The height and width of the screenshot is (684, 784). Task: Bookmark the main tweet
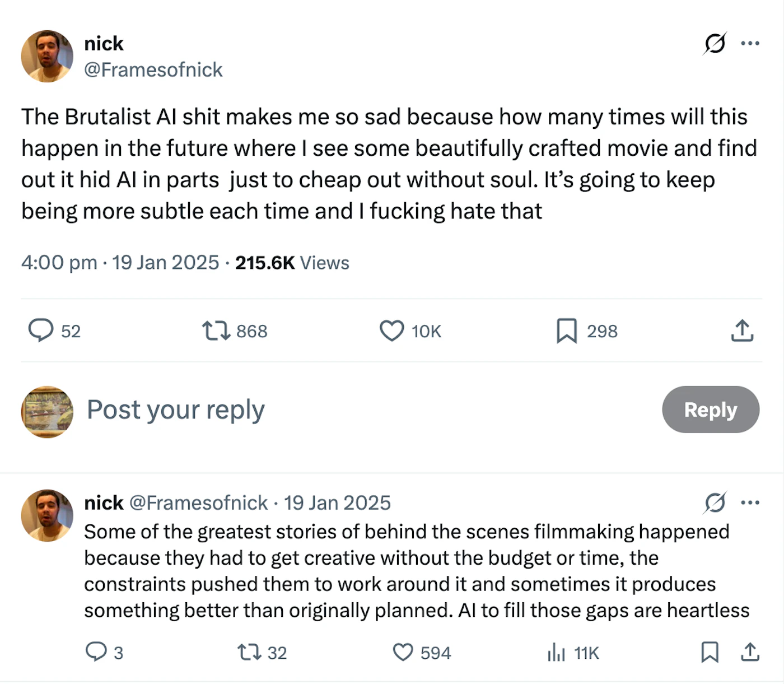(567, 331)
